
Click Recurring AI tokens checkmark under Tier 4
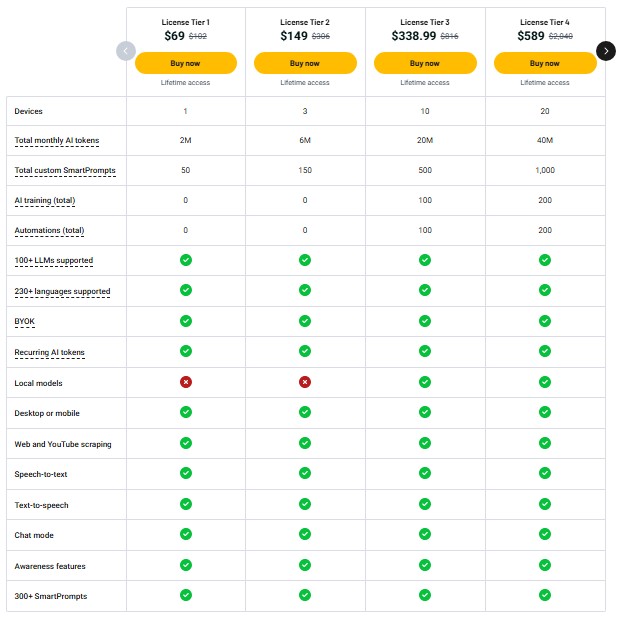tap(545, 351)
